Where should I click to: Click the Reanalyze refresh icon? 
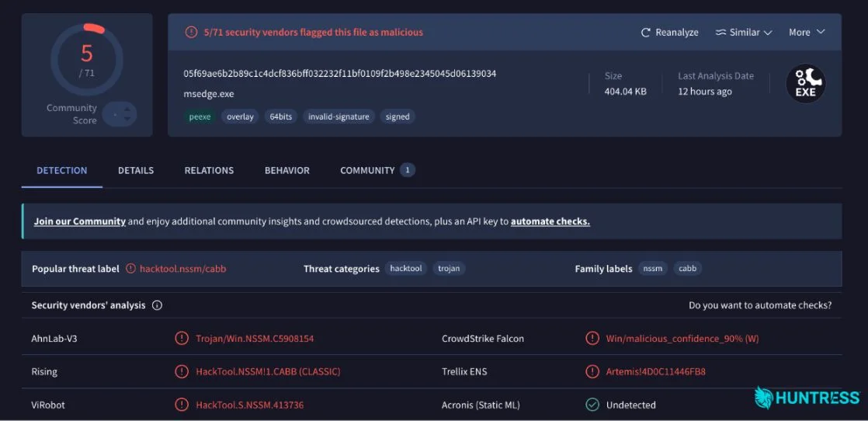point(645,33)
